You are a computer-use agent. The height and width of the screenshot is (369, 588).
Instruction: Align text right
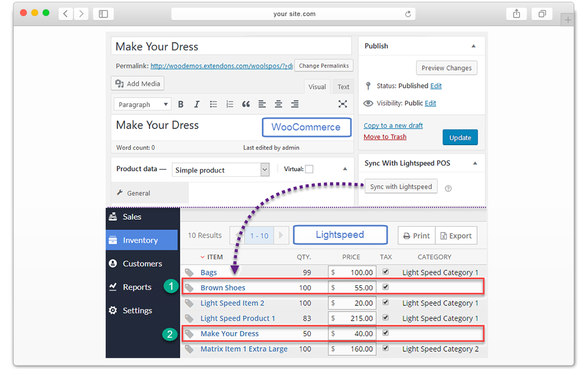[295, 104]
